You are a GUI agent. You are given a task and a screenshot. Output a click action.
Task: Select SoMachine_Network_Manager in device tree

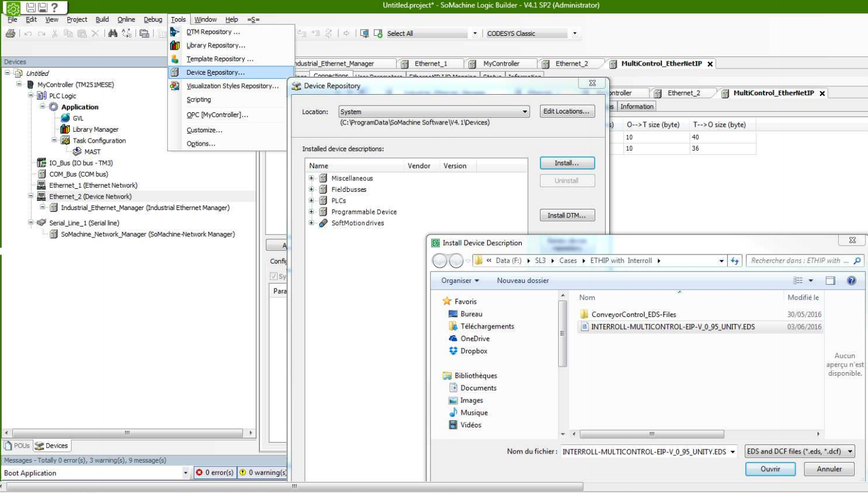click(x=148, y=234)
